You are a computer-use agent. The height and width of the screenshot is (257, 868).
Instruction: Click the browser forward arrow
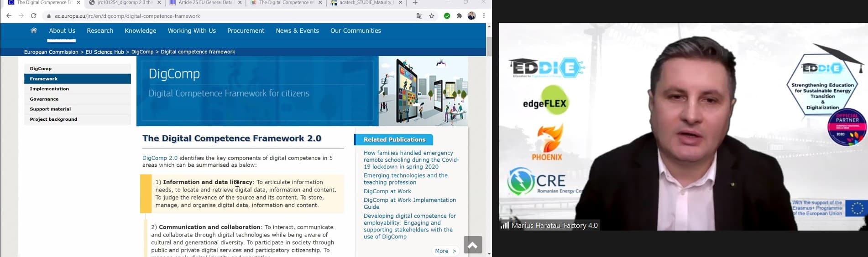[x=21, y=16]
